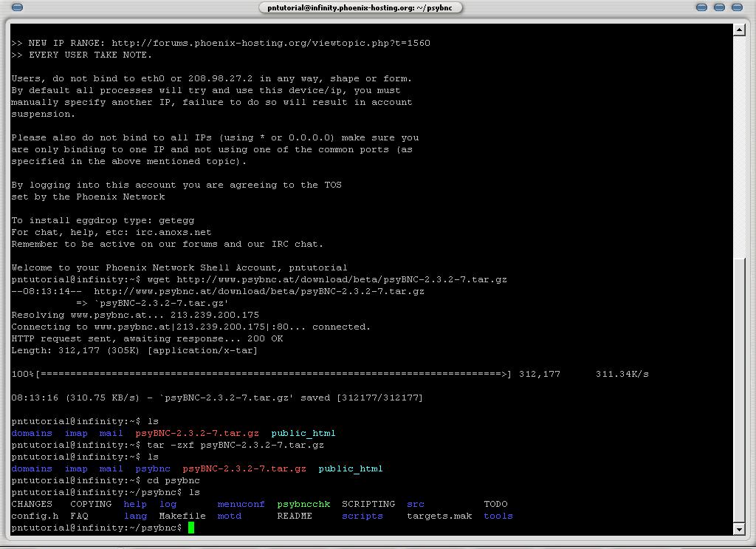Click the first of three right title bar pills

pyautogui.click(x=701, y=7)
